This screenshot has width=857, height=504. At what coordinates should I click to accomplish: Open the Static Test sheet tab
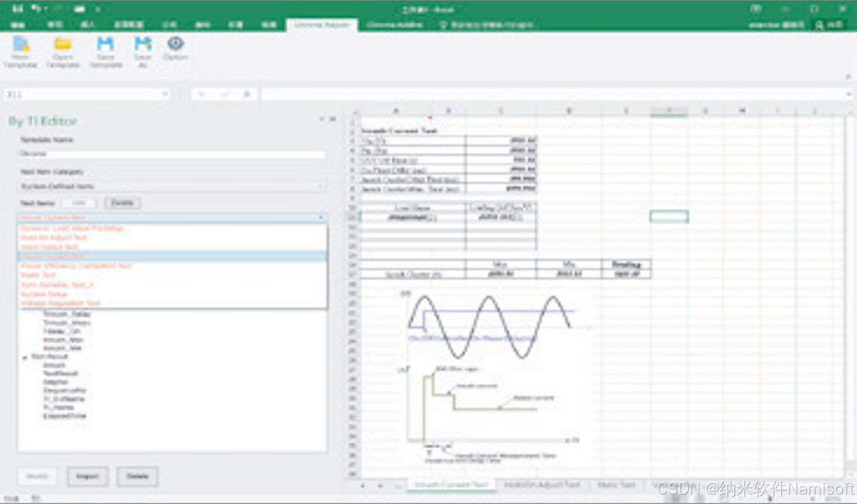tap(616, 485)
